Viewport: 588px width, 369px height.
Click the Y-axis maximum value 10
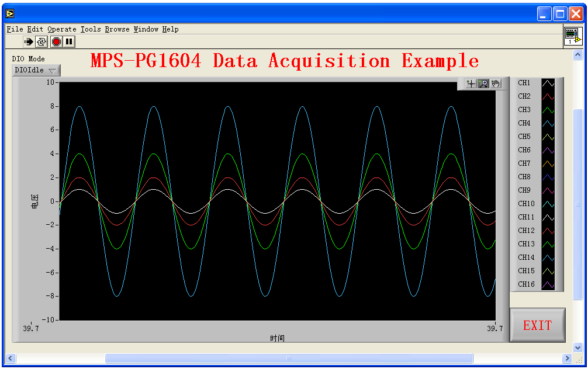[50, 82]
